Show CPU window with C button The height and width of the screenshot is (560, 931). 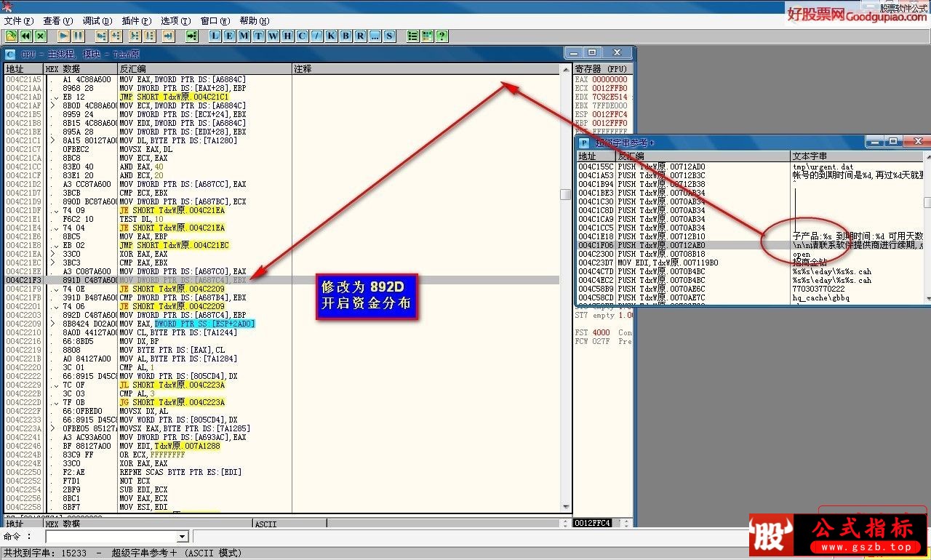click(302, 36)
